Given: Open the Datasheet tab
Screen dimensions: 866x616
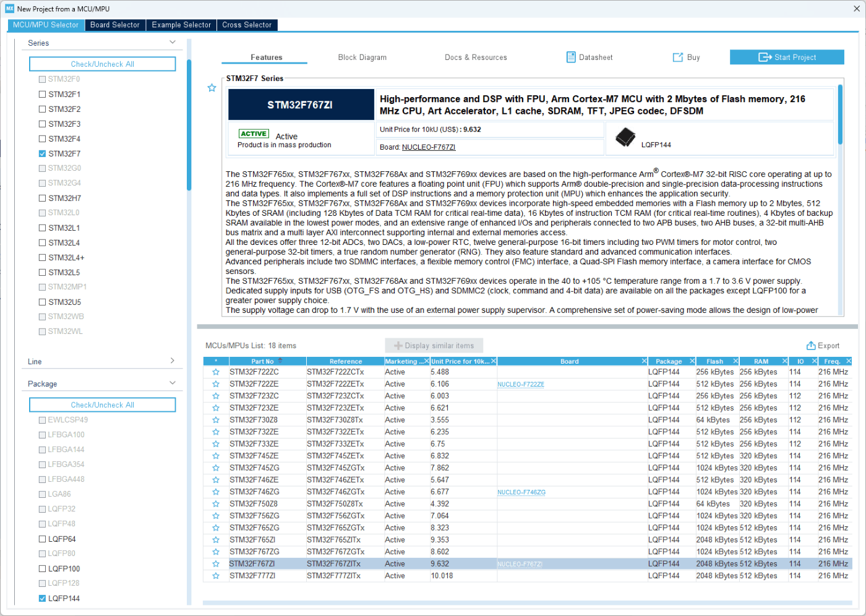Looking at the screenshot, I should coord(589,58).
